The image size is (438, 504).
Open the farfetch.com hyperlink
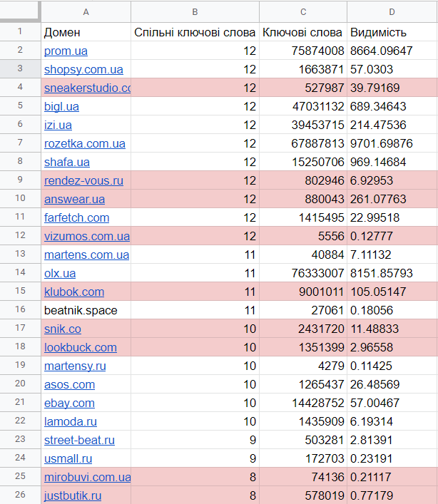[76, 217]
